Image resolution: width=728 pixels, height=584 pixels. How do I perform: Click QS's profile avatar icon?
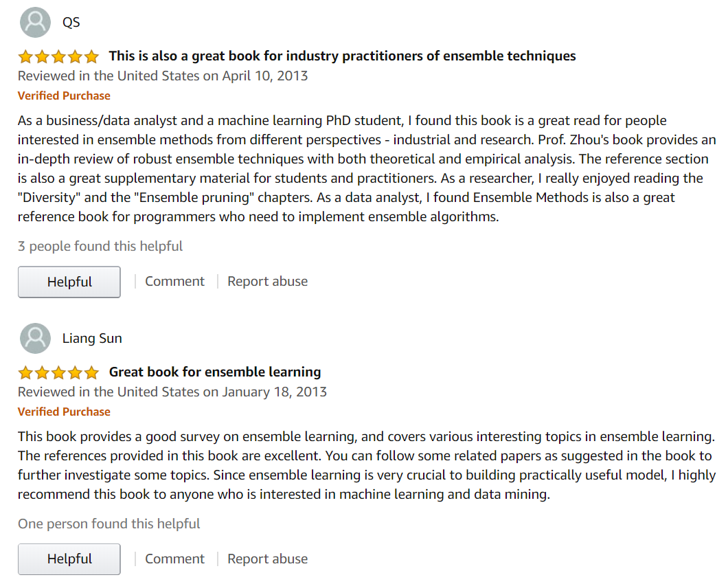[x=36, y=22]
